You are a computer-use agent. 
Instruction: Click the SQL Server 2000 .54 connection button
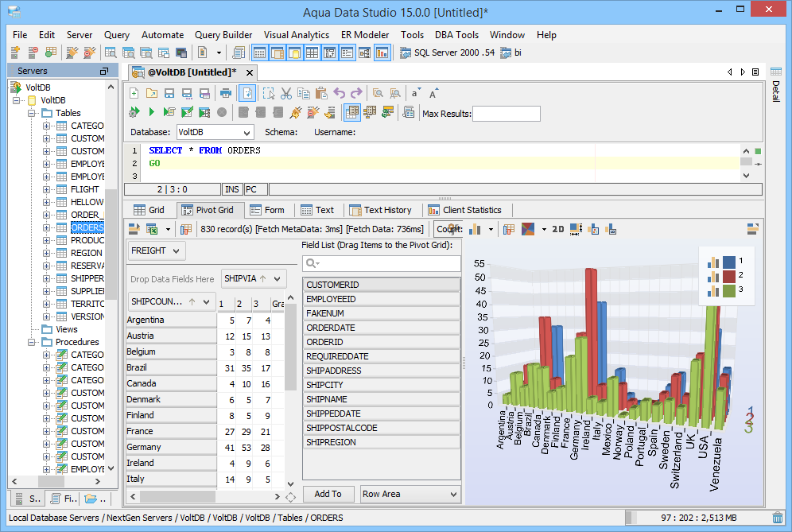[448, 52]
